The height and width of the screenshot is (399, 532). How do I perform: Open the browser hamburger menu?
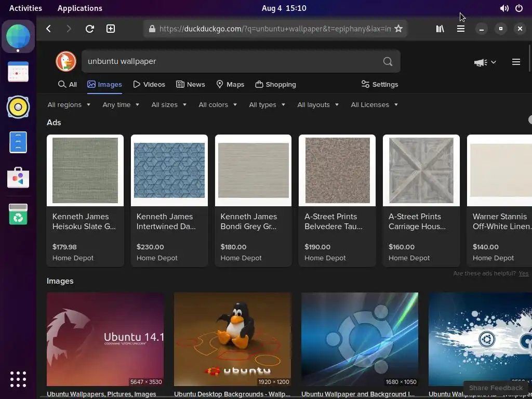point(461,29)
